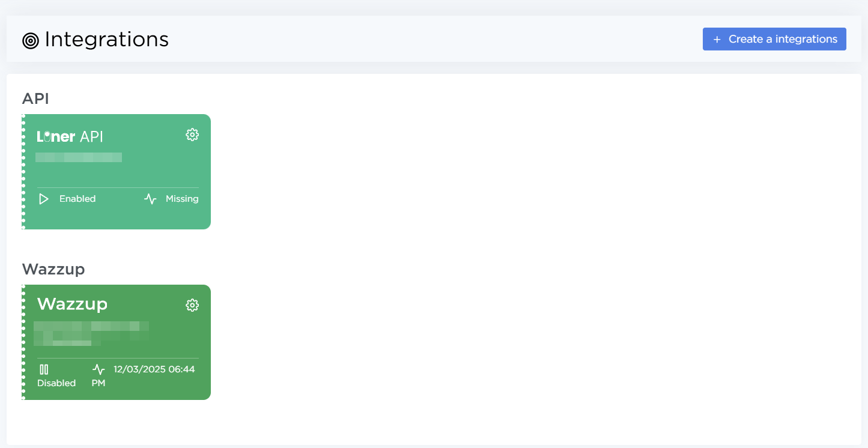
Task: Select the Missing activity label
Action: (x=182, y=199)
